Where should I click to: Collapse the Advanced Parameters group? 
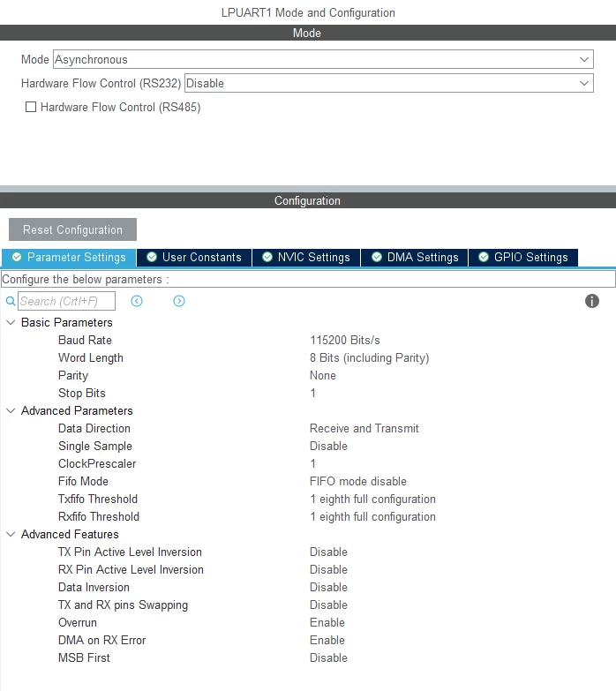pos(11,410)
